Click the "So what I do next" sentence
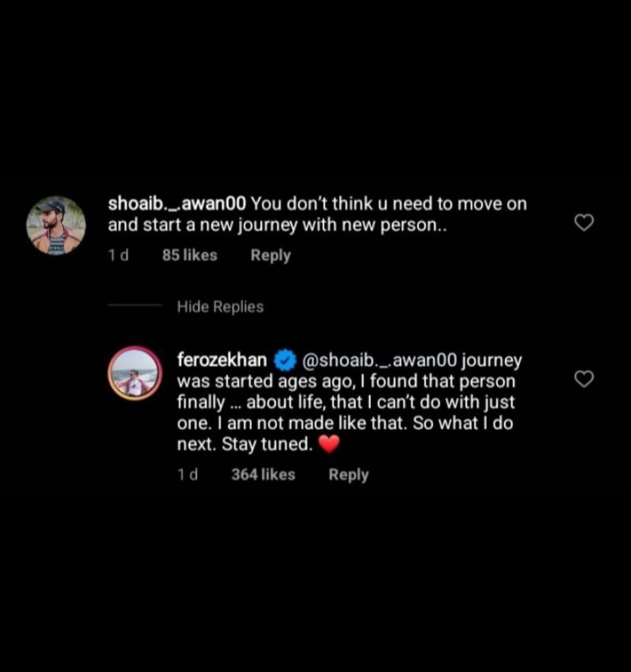631x672 pixels. coord(345,434)
